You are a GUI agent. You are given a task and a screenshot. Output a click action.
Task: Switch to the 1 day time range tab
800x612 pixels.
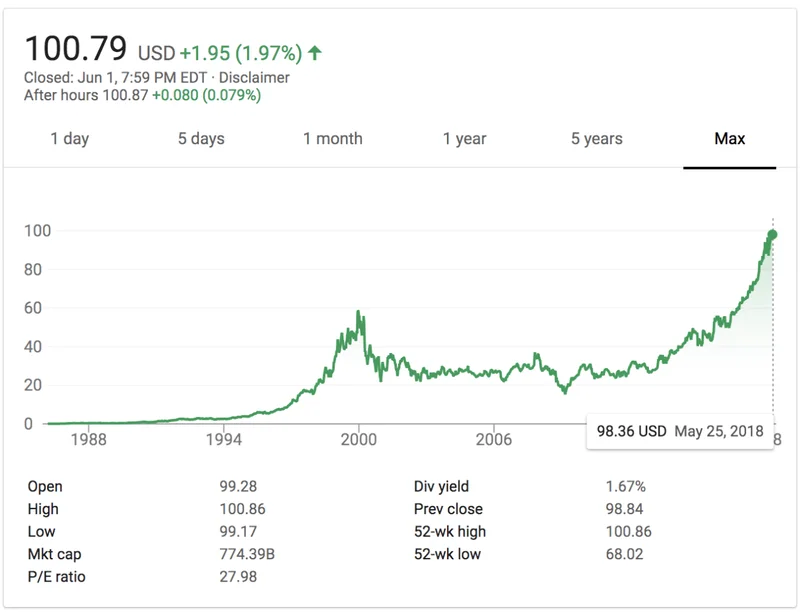68,139
